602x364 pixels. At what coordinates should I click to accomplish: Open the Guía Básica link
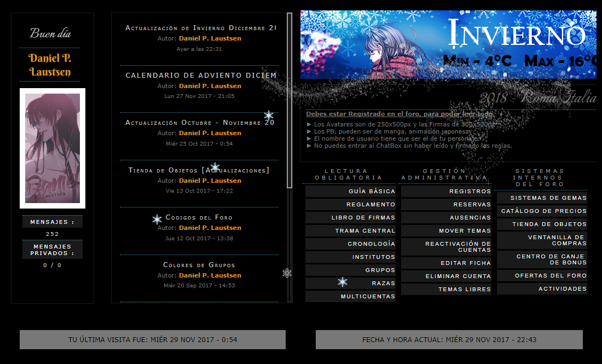pyautogui.click(x=350, y=191)
